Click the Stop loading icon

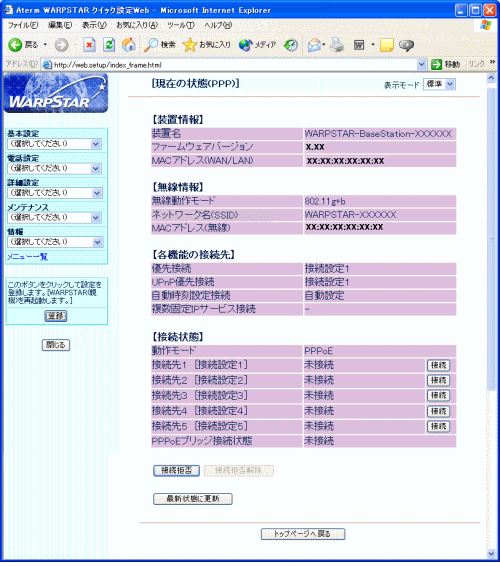89,45
